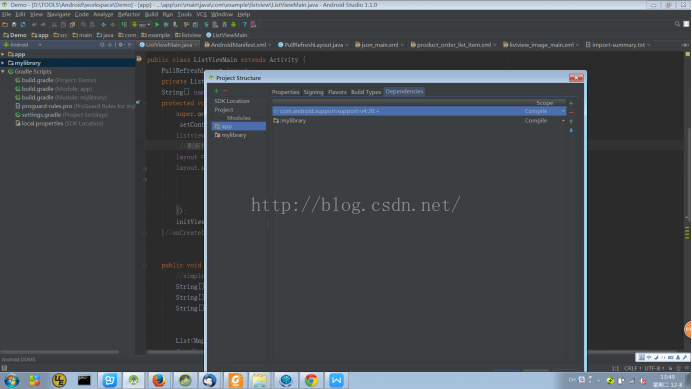This screenshot has width=692, height=389.
Task: Click the gear settings icon in Project panel
Action: 120,45
